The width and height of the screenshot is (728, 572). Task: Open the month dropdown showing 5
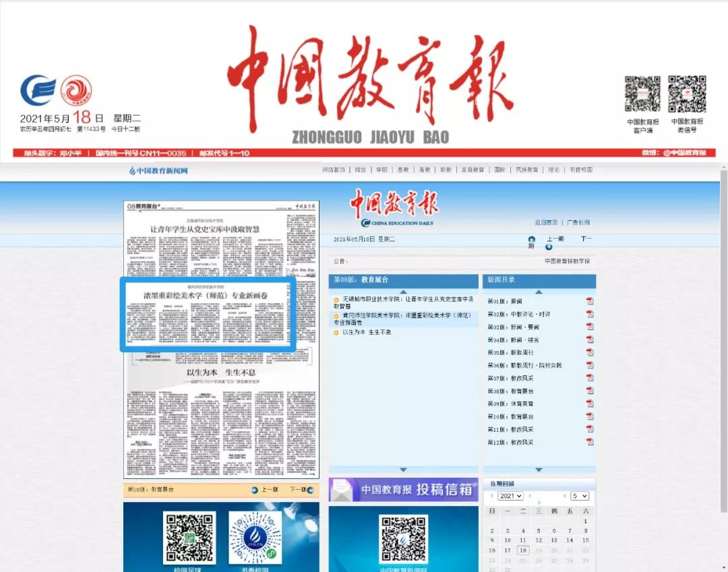tap(579, 496)
